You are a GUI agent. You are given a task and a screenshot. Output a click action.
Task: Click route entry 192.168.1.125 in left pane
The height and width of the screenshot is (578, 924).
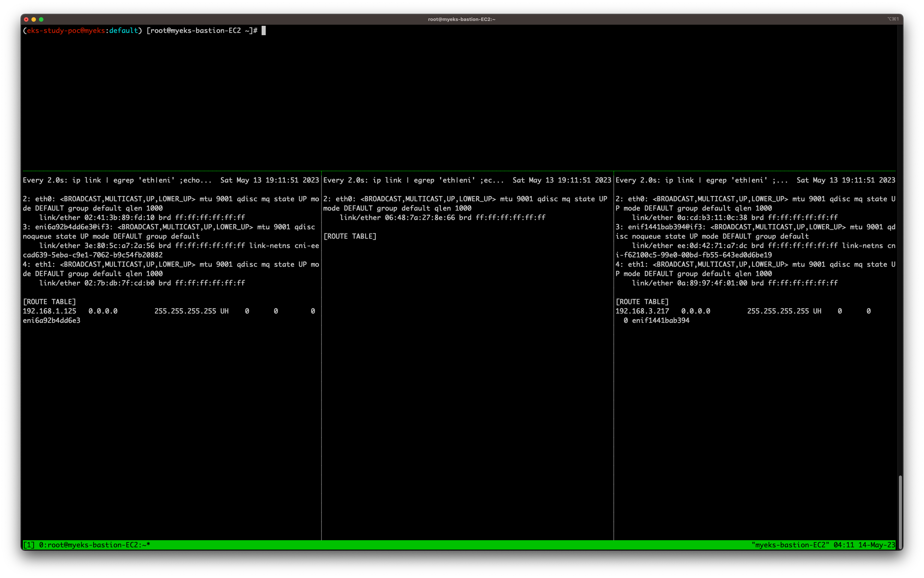(50, 311)
